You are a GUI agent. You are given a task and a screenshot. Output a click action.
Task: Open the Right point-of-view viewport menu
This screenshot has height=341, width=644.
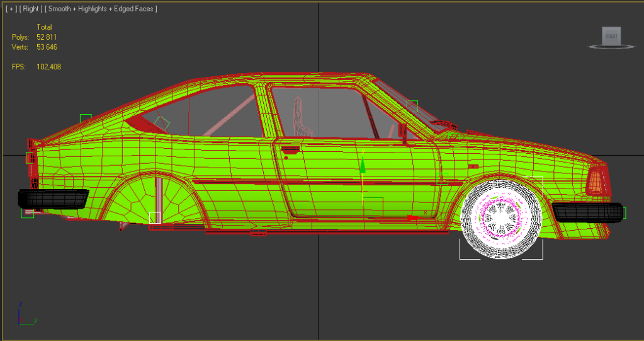click(x=31, y=9)
